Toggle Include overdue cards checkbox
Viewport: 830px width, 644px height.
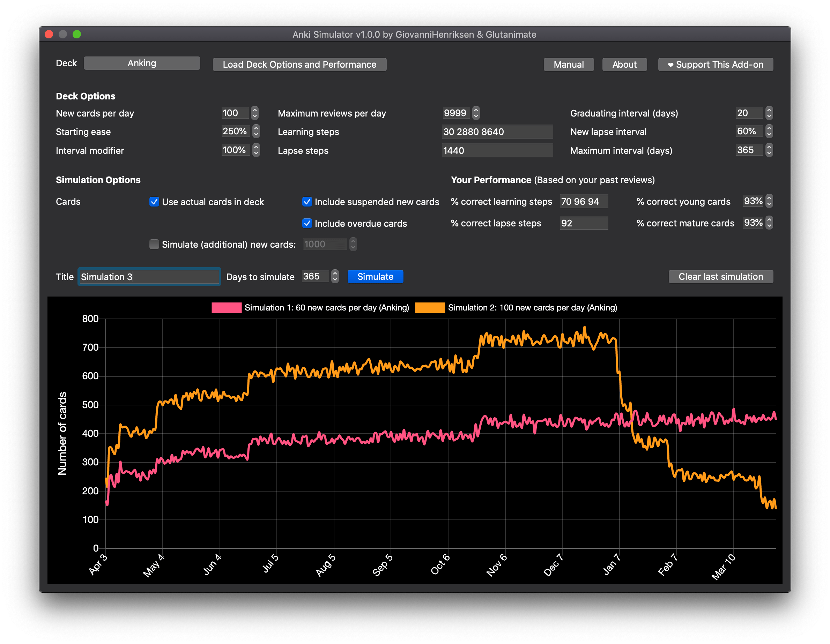pyautogui.click(x=307, y=223)
